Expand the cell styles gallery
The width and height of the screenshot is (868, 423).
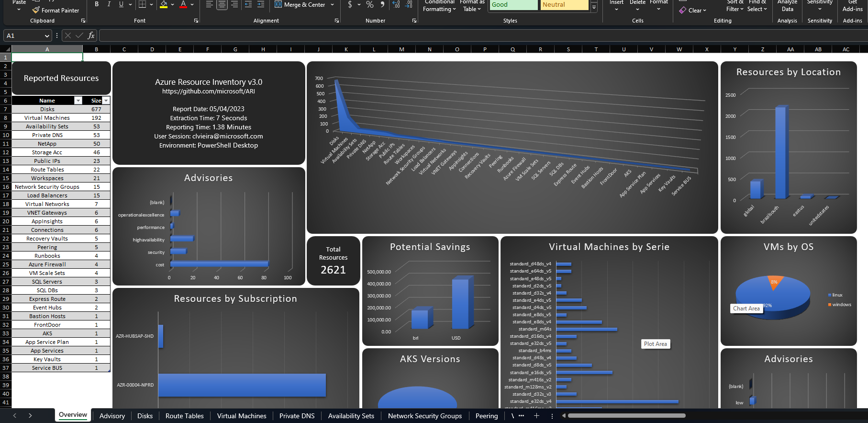pos(594,8)
